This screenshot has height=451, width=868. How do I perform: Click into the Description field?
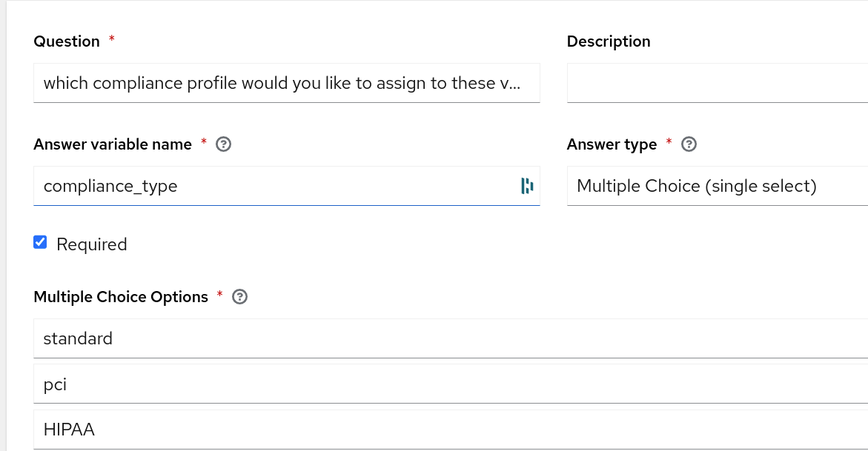coord(716,83)
